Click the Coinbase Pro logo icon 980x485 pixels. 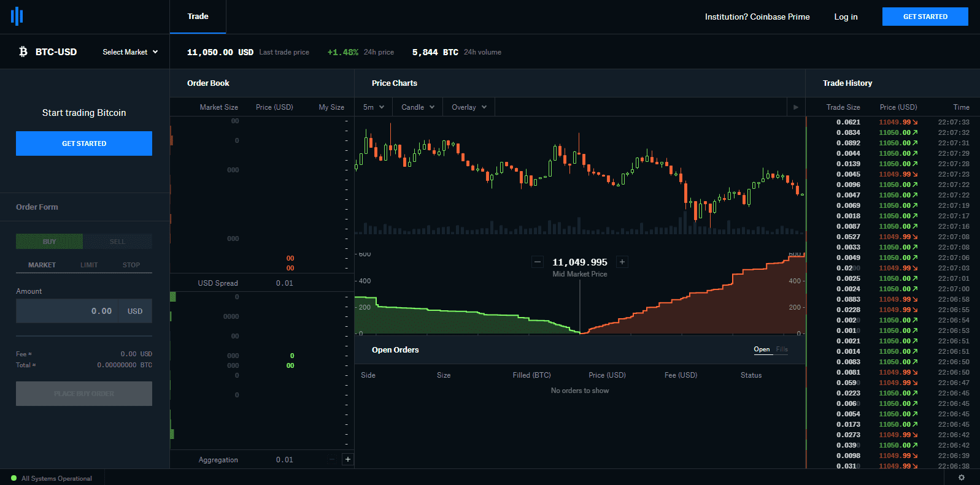[17, 17]
